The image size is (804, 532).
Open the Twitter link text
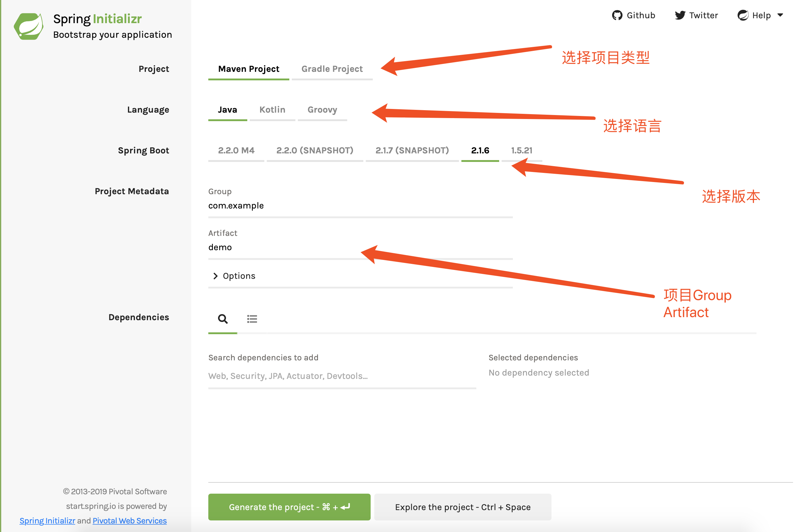click(x=703, y=15)
